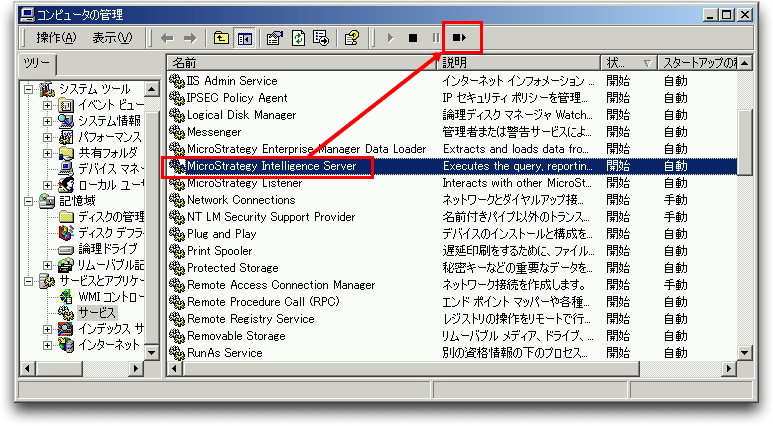Select the Protected Storage service

pos(233,268)
